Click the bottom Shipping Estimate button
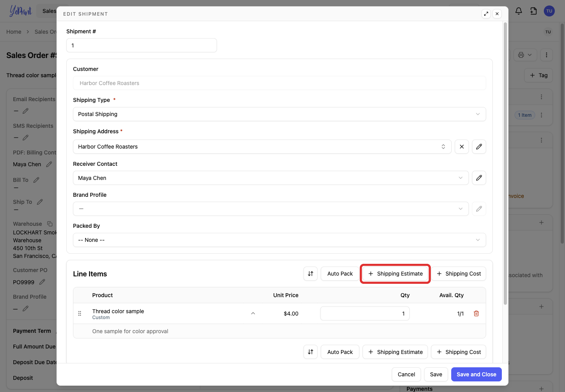565x392 pixels. [395, 352]
